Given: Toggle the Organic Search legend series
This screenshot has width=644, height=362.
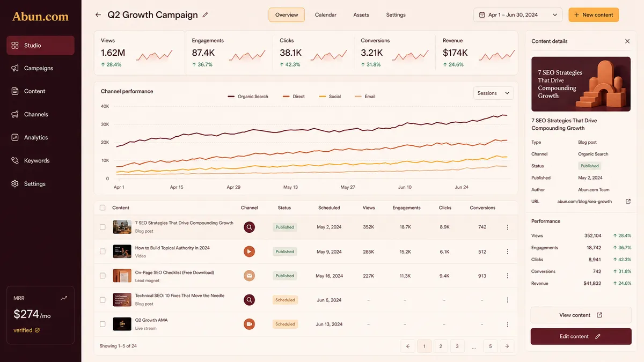Looking at the screenshot, I should [x=248, y=97].
